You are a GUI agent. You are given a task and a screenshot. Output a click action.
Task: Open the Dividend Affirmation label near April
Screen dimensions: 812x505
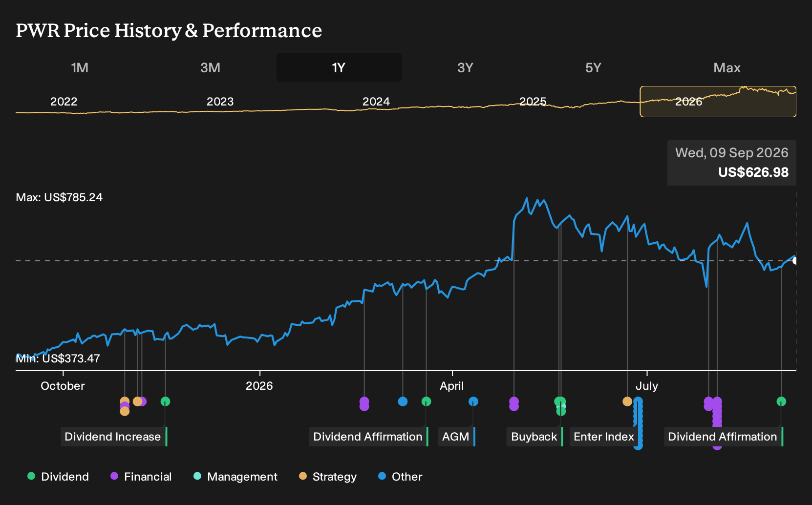(369, 437)
